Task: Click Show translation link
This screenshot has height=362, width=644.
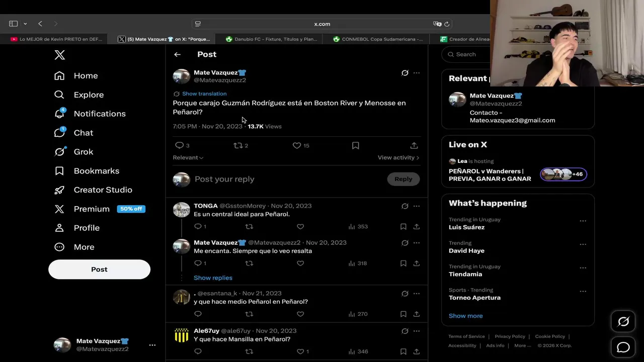Action: click(x=204, y=94)
